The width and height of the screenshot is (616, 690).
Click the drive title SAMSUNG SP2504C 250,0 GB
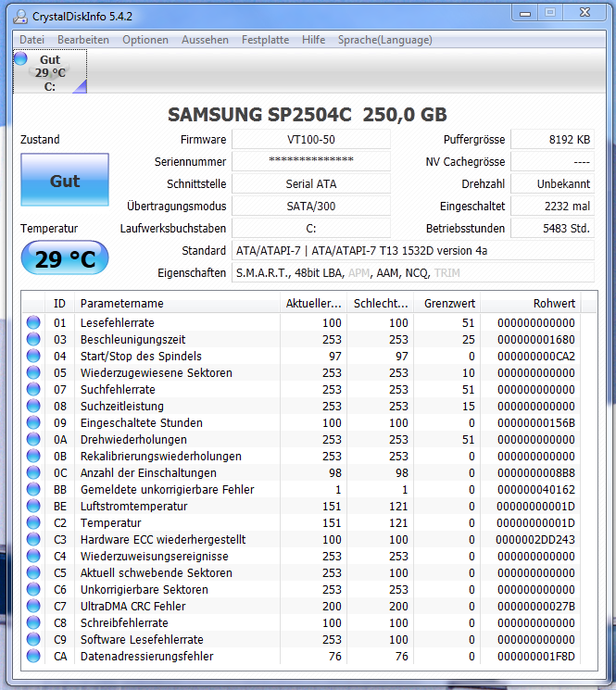308,115
